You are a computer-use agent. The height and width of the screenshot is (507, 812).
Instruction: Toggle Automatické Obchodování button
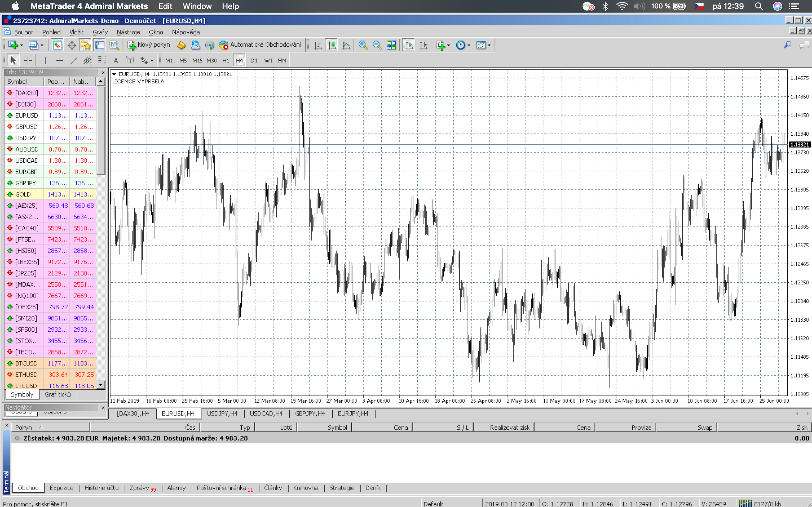coord(260,44)
